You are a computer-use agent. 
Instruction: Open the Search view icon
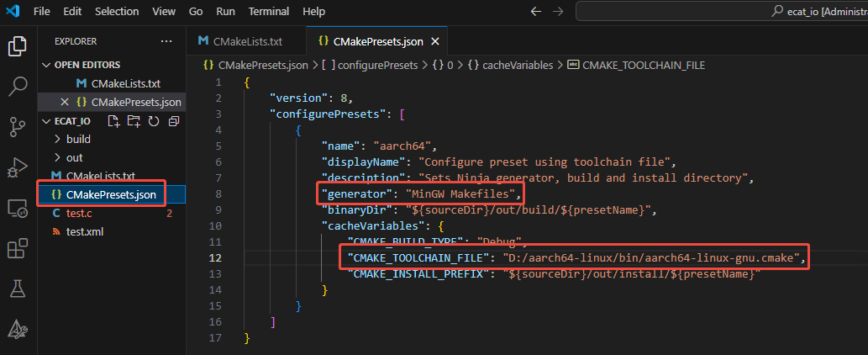[18, 87]
